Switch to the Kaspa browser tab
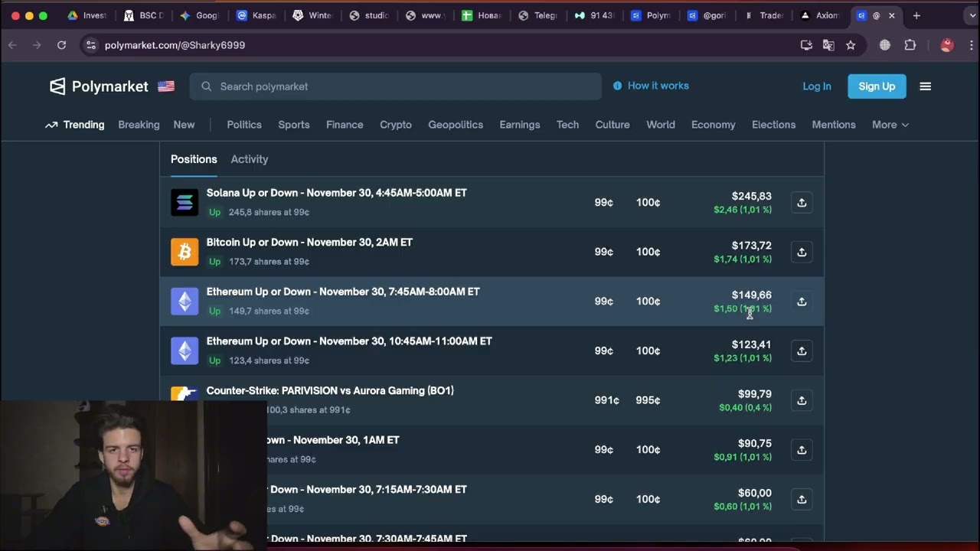 [x=256, y=15]
